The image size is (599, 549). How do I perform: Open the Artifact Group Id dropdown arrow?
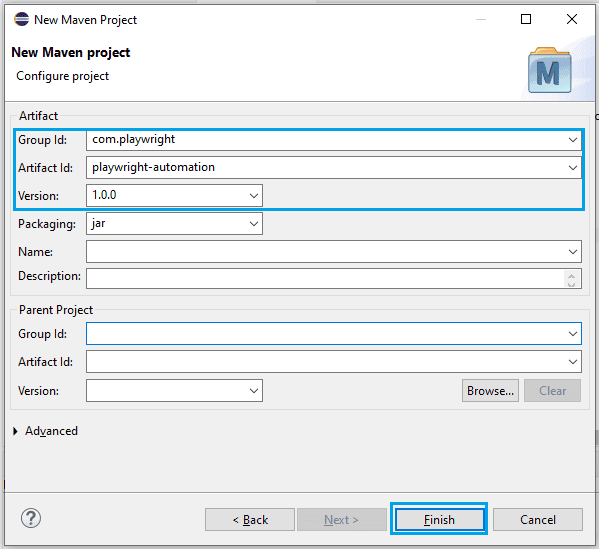(x=572, y=140)
